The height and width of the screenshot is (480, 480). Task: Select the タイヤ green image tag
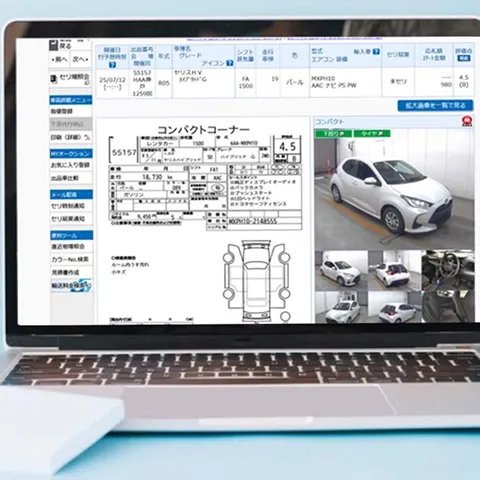(x=372, y=134)
